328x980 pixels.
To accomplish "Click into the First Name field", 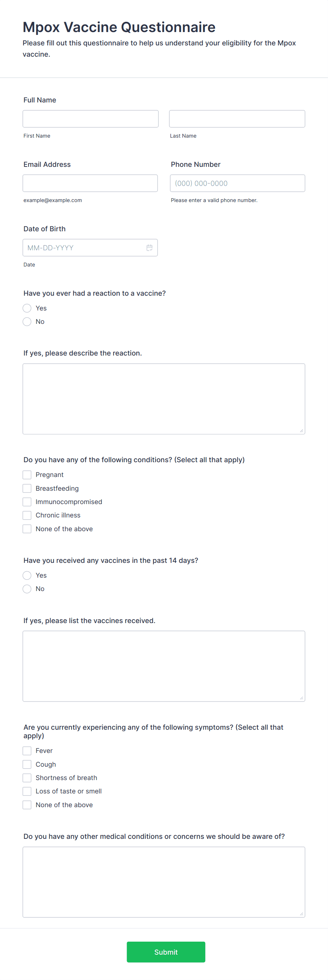I will pos(90,118).
